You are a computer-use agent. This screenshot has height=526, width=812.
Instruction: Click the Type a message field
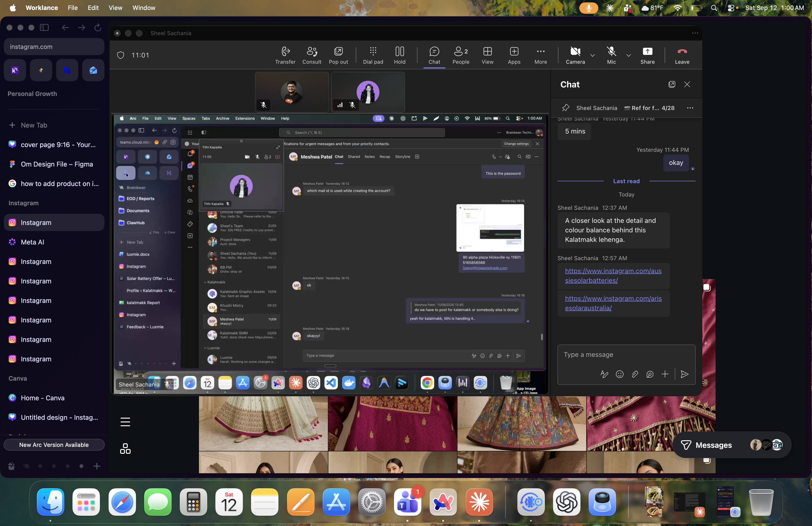tap(626, 355)
